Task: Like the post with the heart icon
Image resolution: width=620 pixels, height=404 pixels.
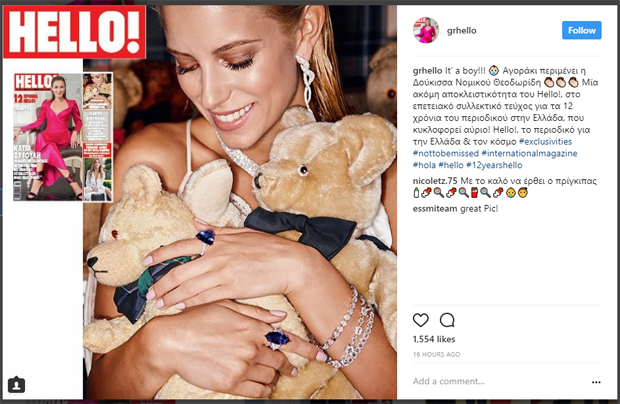Action: click(420, 320)
